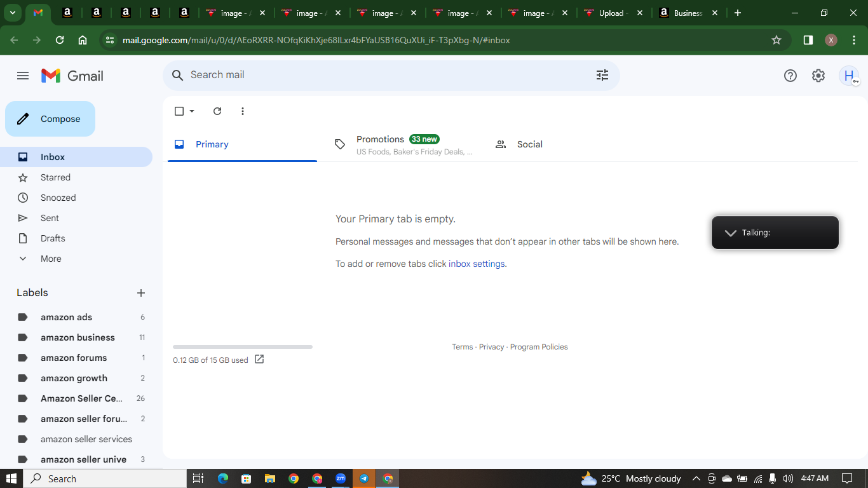
Task: Launch Microsoft Edge from taskbar
Action: (222, 478)
